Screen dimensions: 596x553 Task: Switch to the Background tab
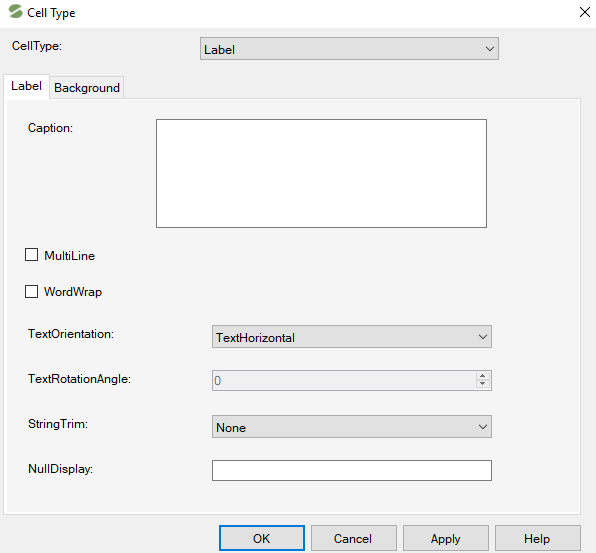tap(87, 88)
